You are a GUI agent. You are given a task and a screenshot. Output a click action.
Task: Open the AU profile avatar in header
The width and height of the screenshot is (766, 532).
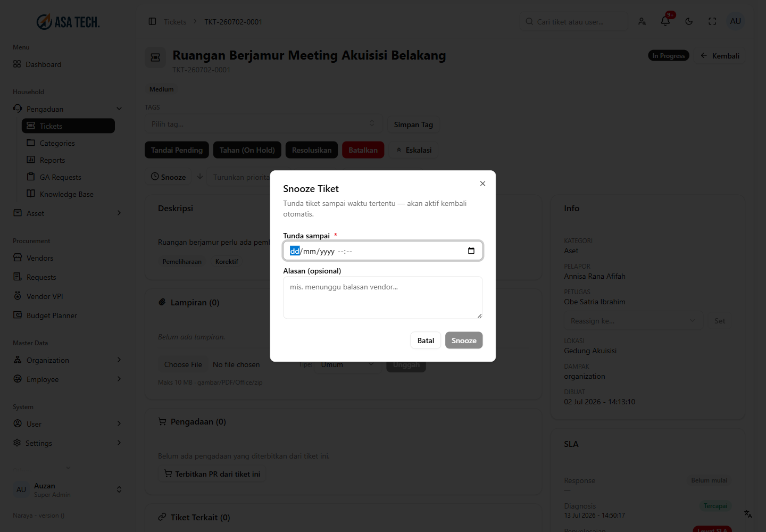click(x=735, y=21)
